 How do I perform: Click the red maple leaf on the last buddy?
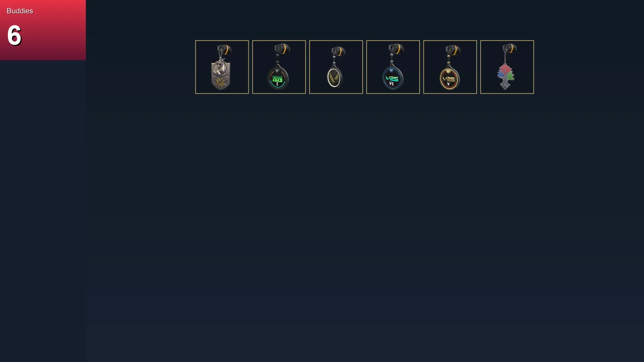tap(506, 69)
